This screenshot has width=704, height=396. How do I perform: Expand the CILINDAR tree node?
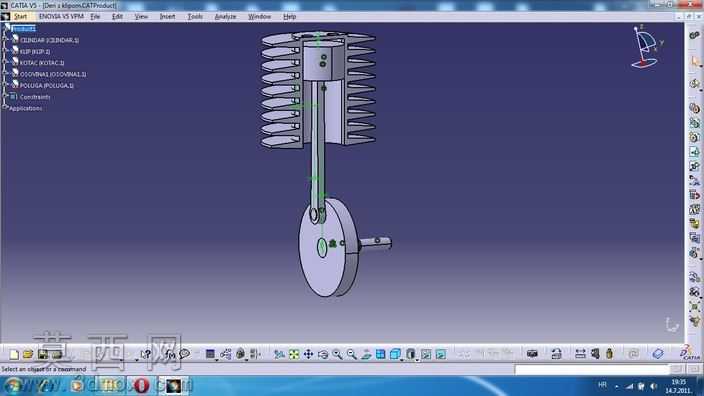point(5,40)
